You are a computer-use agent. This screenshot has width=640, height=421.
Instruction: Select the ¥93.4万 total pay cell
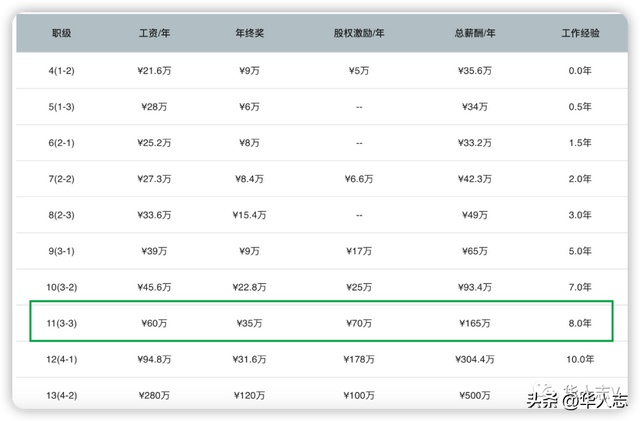click(x=475, y=287)
